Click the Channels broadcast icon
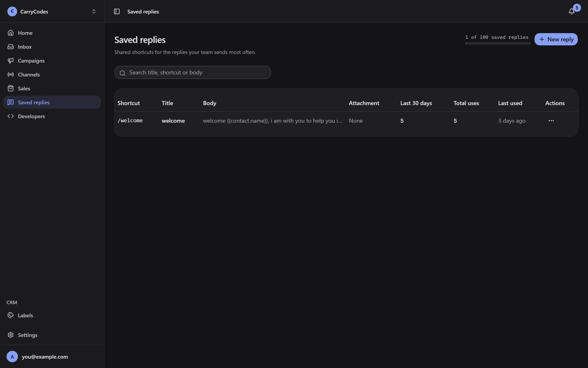588x368 pixels. (10, 74)
